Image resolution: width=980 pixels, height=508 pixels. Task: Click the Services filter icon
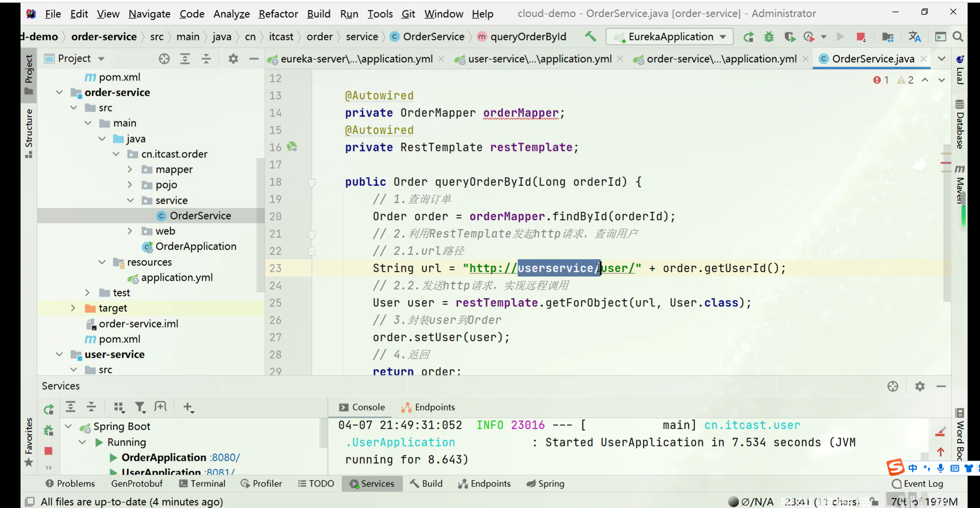[140, 407]
